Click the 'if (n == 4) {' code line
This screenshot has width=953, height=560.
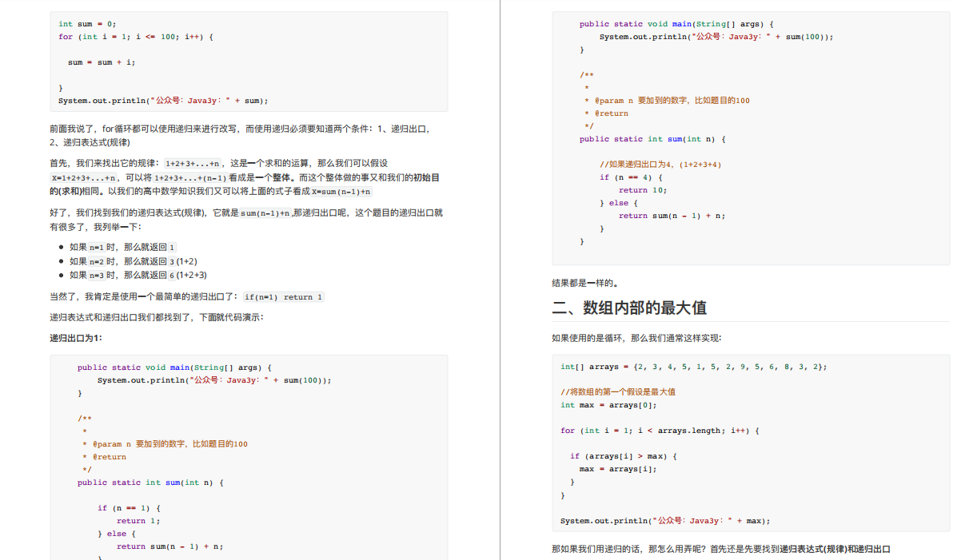(x=631, y=177)
